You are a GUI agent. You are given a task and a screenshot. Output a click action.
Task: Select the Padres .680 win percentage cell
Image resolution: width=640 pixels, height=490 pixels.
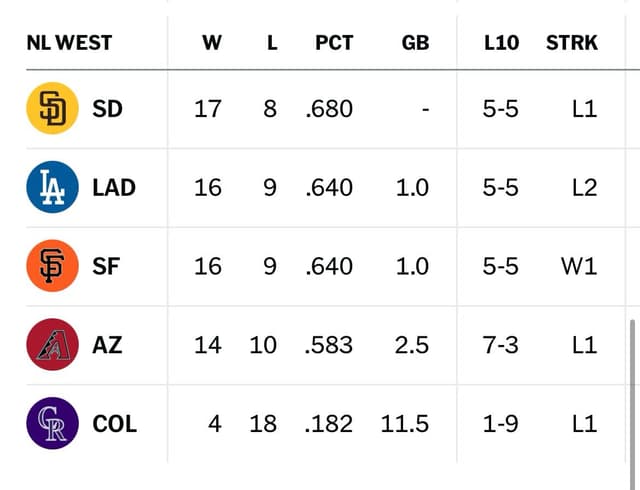[x=329, y=109]
